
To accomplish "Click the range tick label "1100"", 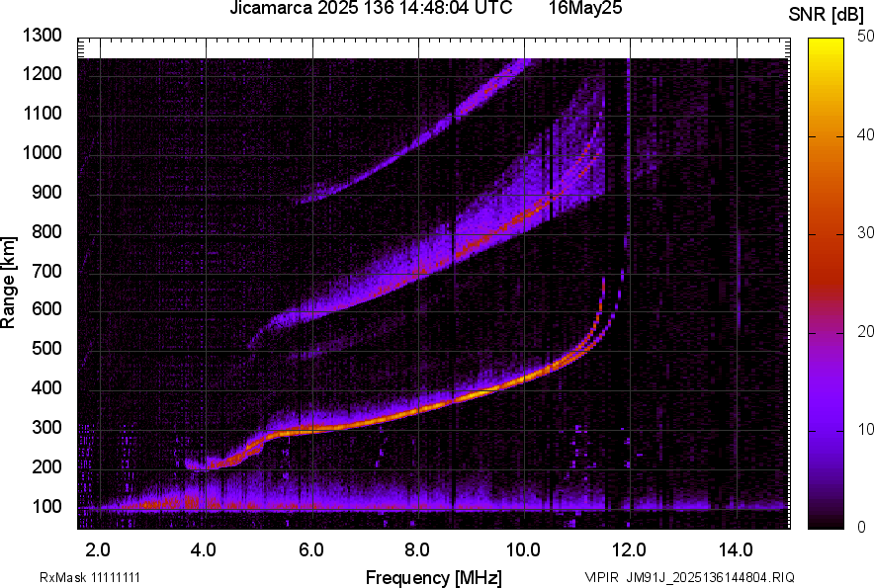I will [42, 113].
